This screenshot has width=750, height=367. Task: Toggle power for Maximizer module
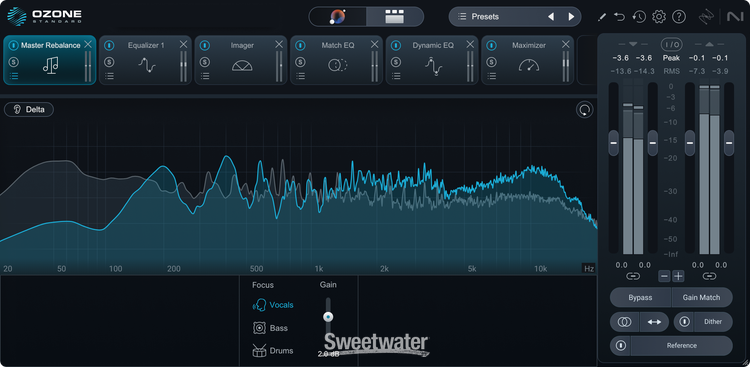[x=491, y=45]
